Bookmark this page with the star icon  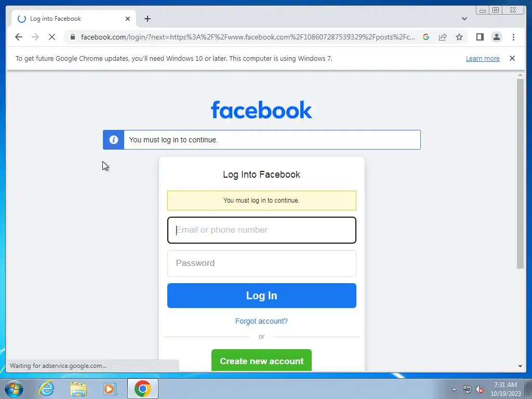[459, 37]
